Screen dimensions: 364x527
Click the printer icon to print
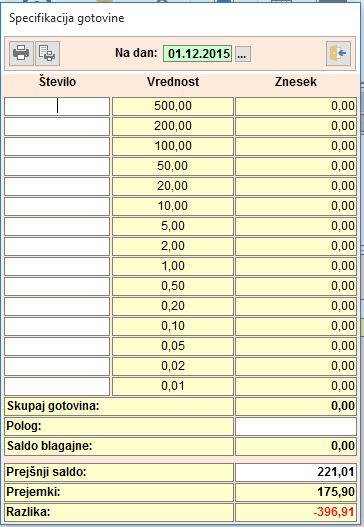[21, 53]
